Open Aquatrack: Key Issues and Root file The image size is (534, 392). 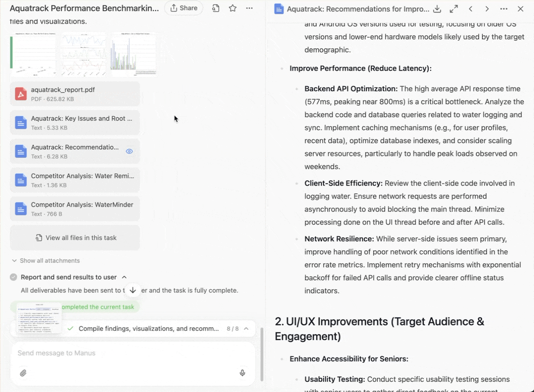tap(75, 122)
